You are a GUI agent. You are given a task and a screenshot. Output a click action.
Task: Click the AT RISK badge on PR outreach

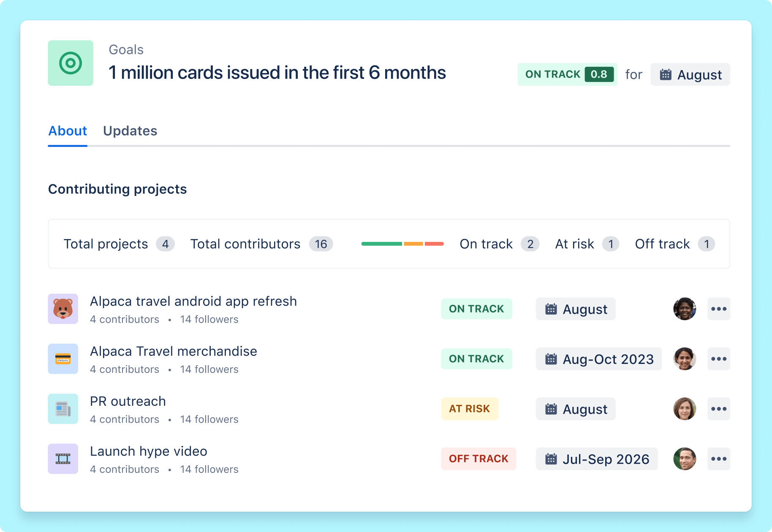tap(470, 408)
